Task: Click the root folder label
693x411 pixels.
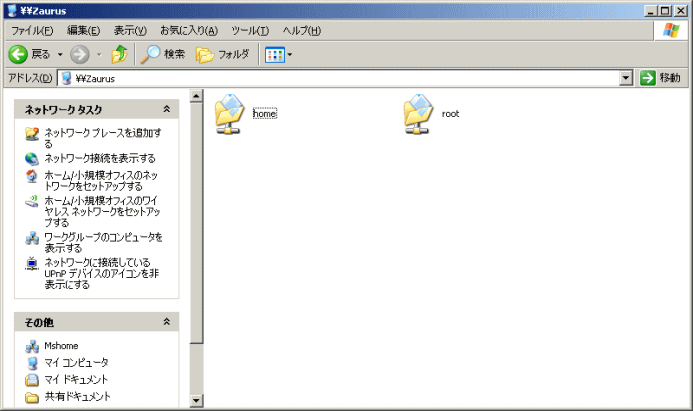Action: coord(450,114)
